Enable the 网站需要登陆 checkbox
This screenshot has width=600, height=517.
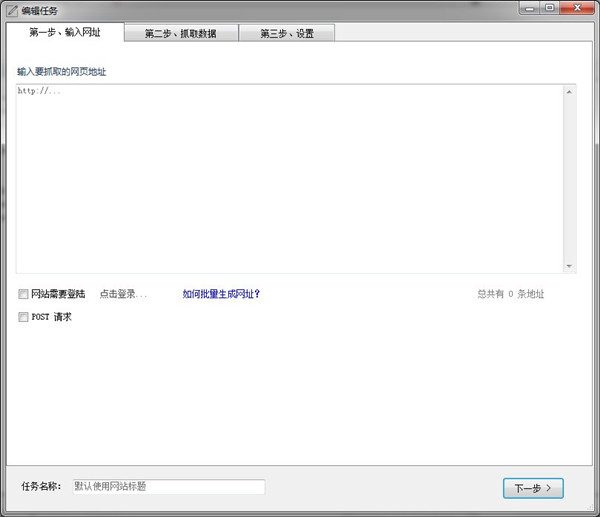tap(23, 294)
